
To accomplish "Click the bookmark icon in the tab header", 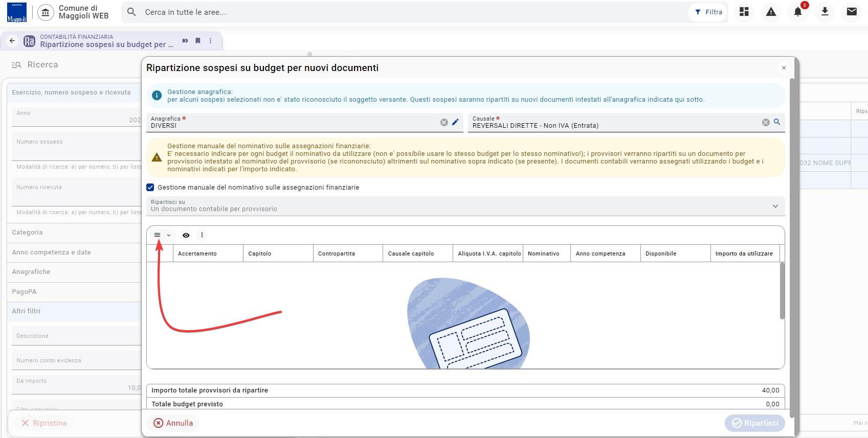I will (x=198, y=41).
